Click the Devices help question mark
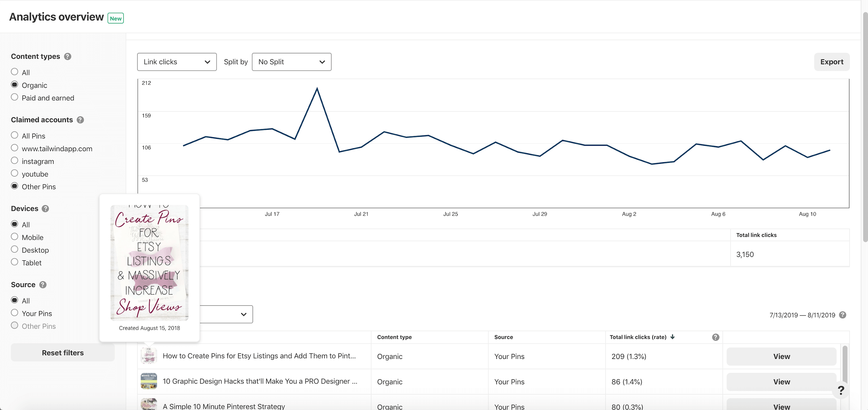 (45, 209)
